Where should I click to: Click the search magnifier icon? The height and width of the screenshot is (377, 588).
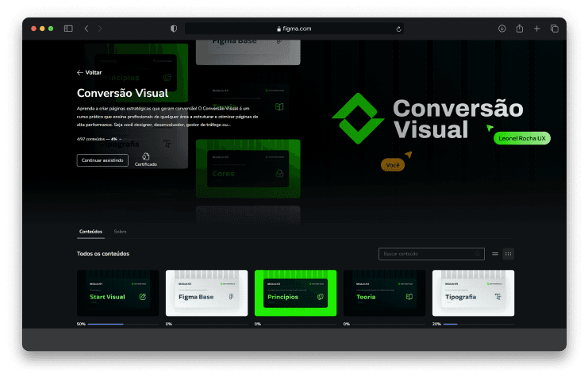(x=478, y=254)
